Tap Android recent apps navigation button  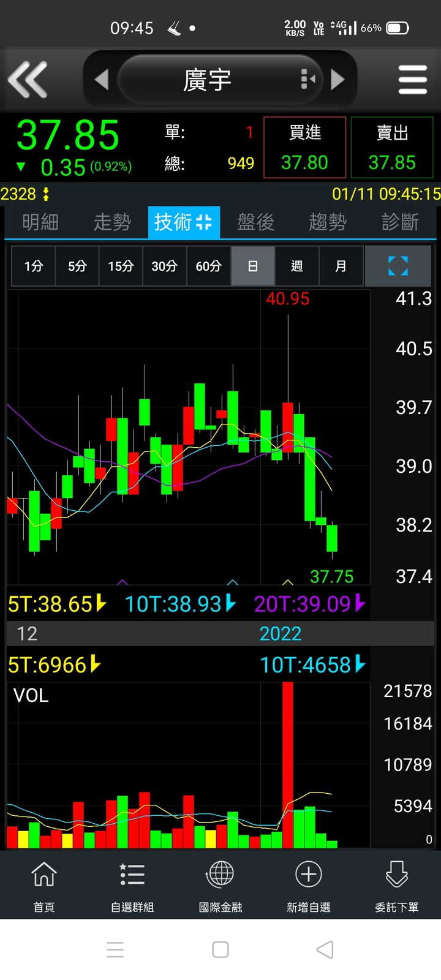[x=115, y=949]
